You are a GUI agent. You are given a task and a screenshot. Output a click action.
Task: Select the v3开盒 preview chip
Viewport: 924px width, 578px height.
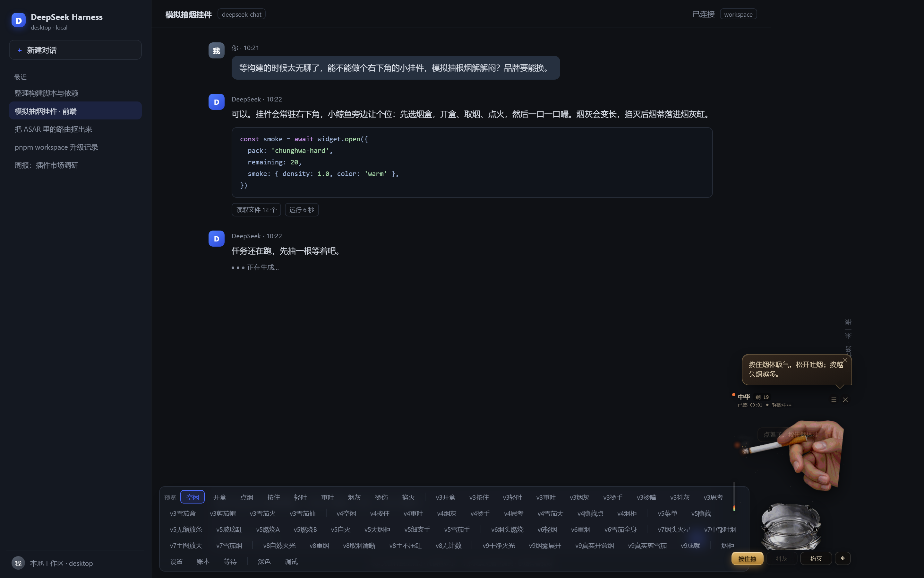[446, 497]
